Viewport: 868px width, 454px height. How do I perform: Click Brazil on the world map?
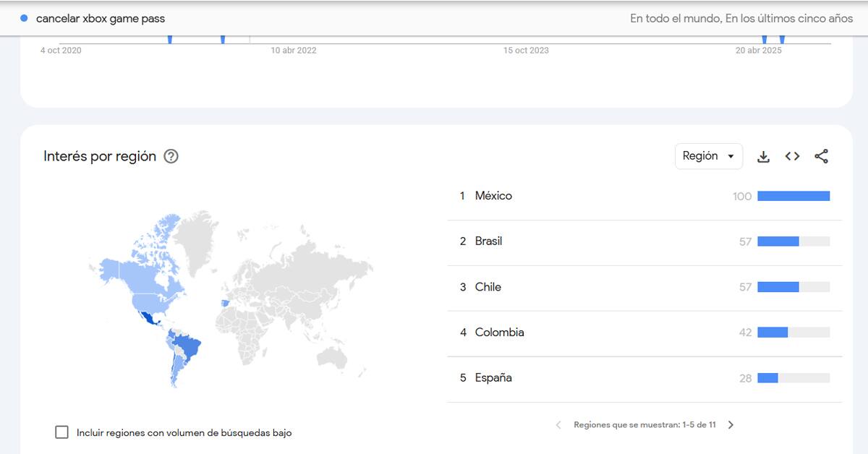point(188,348)
